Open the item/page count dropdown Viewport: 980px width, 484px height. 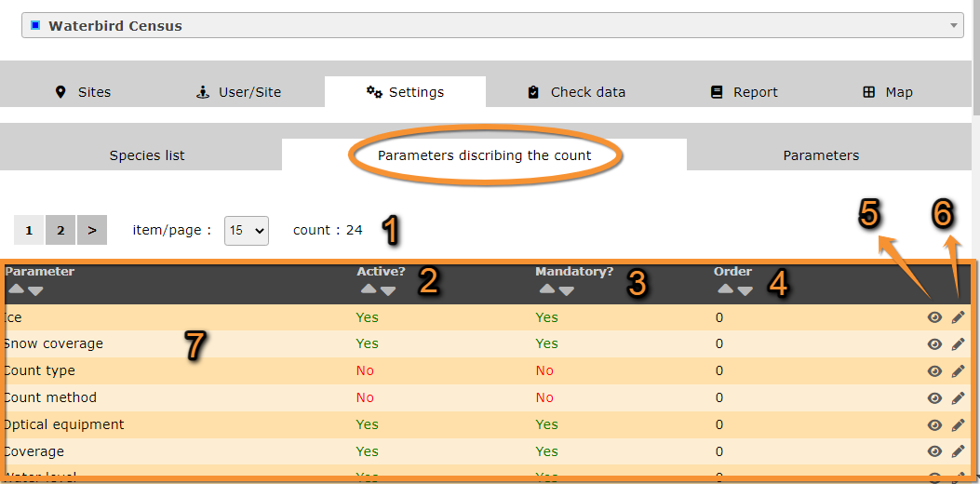(x=247, y=231)
